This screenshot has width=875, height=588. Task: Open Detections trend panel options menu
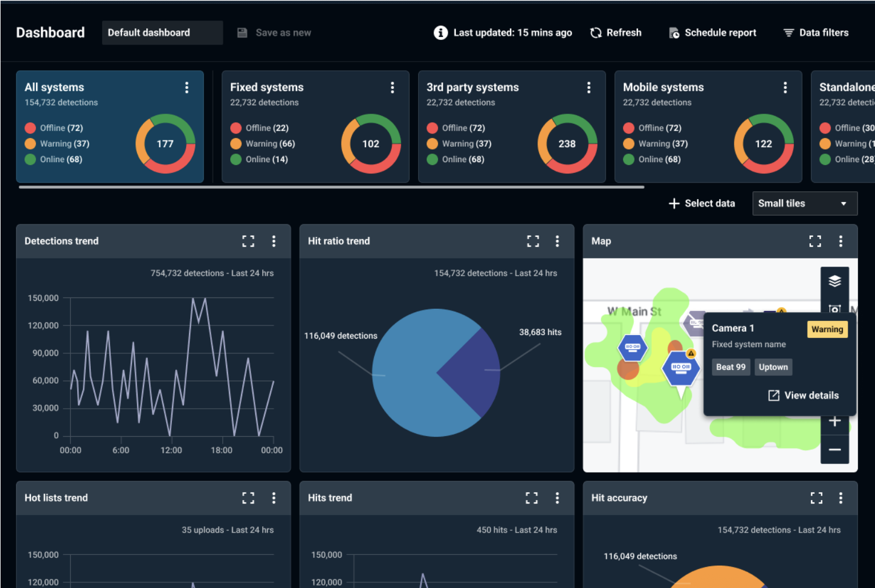(x=274, y=241)
